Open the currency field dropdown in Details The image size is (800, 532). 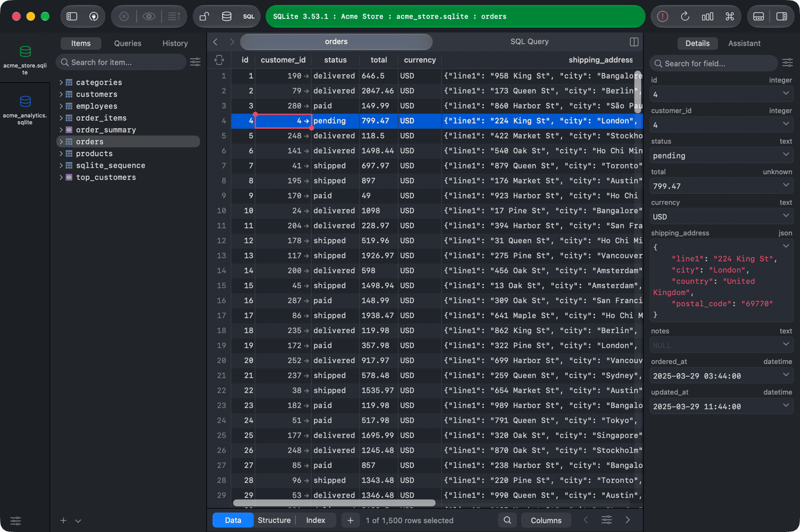pyautogui.click(x=785, y=216)
